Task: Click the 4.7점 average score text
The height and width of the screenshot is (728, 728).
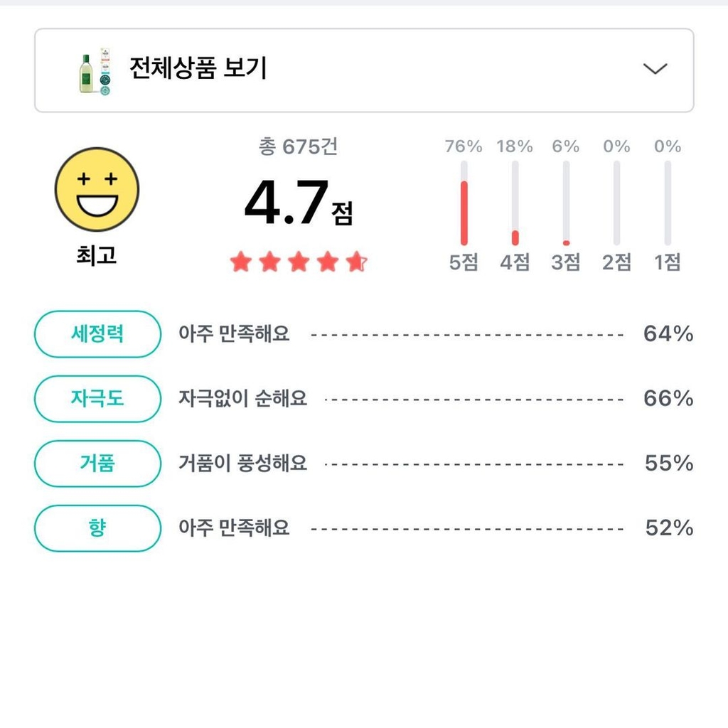Action: point(299,203)
